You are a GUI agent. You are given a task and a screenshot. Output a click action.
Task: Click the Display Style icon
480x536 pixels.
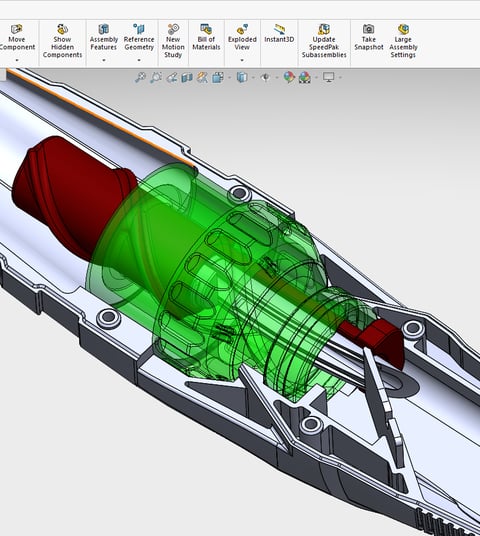(x=242, y=77)
